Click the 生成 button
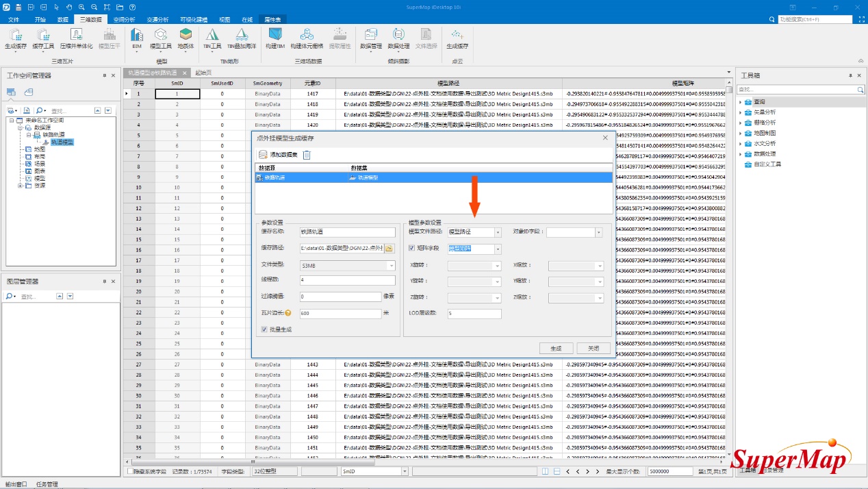The width and height of the screenshot is (868, 489). [556, 348]
